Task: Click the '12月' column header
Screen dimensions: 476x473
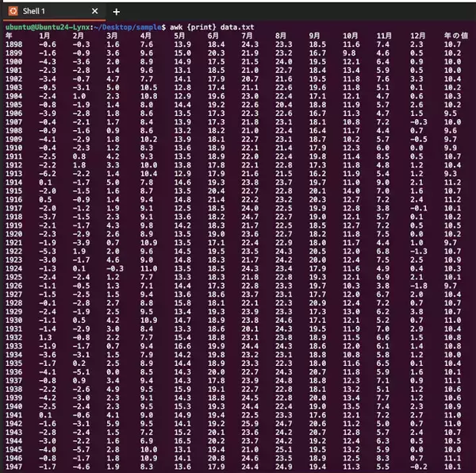Action: [x=418, y=36]
